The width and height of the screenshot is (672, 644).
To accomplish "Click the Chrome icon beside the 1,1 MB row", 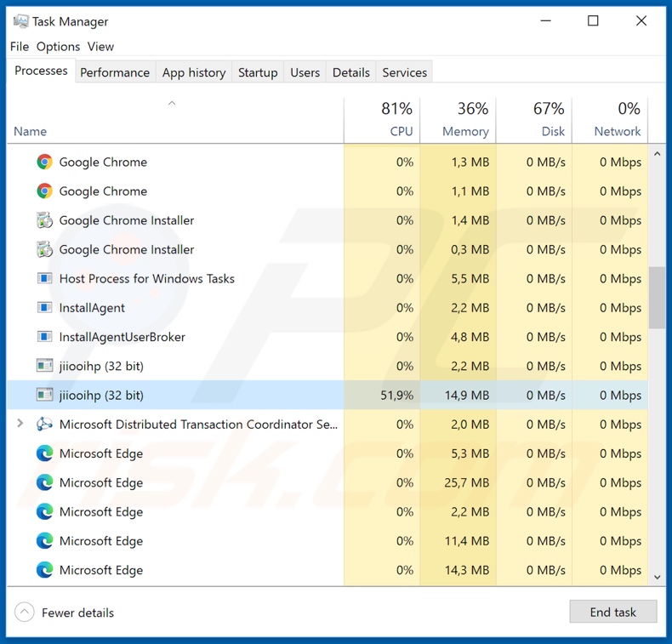I will click(x=44, y=191).
